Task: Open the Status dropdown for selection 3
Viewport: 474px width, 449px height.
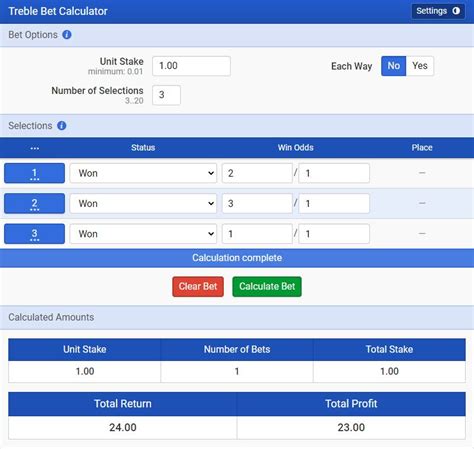Action: (x=143, y=234)
